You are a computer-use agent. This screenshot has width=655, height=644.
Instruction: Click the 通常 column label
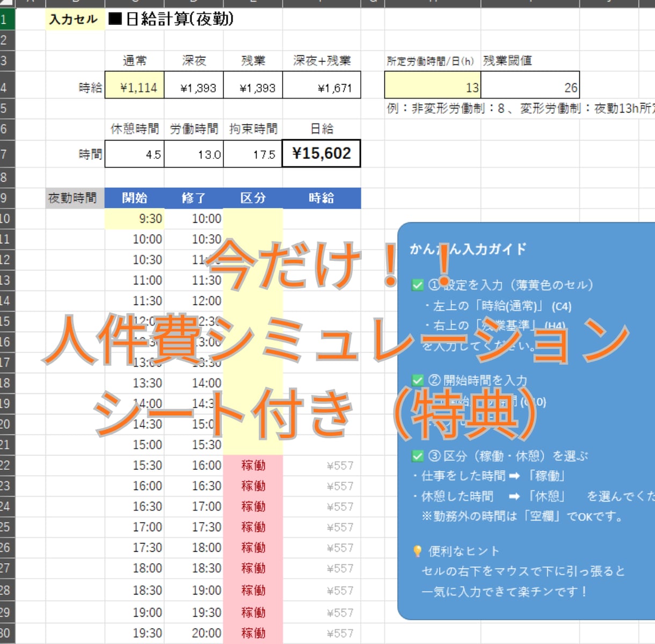134,61
